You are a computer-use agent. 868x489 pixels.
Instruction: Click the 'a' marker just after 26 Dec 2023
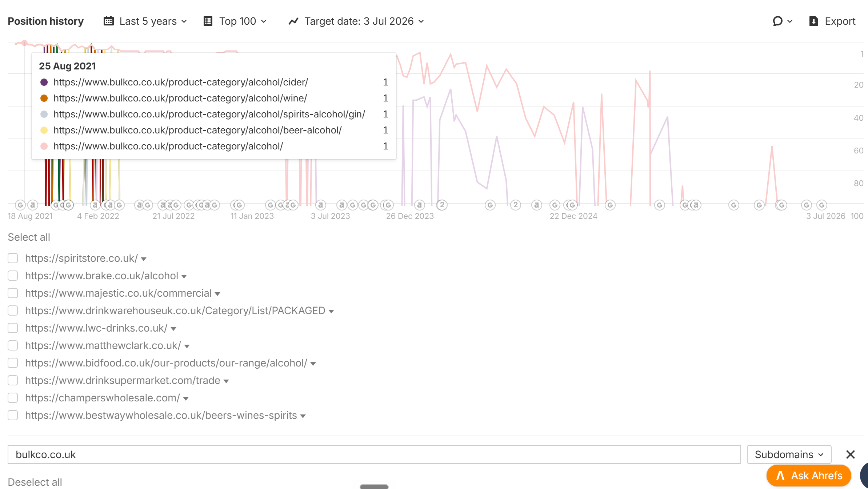[x=420, y=205]
